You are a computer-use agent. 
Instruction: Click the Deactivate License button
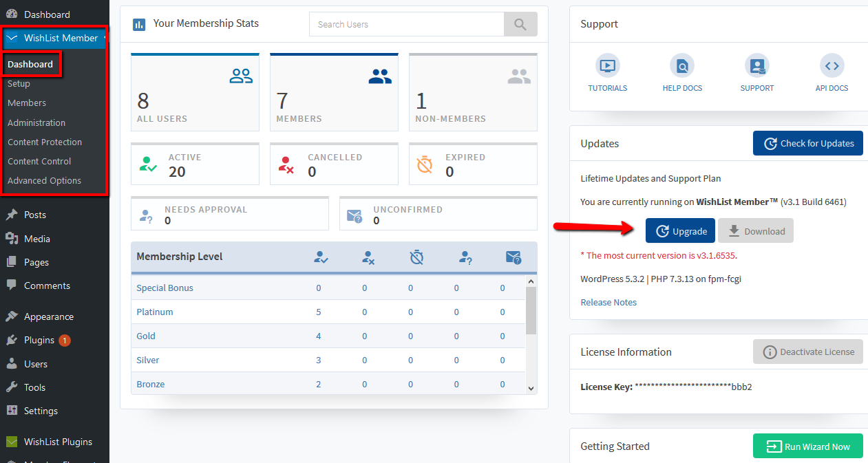[x=808, y=352]
